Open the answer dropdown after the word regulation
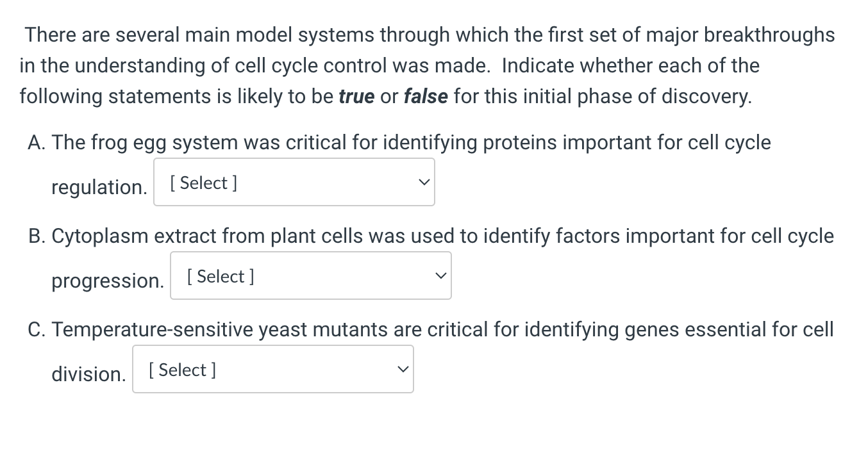Image resolution: width=868 pixels, height=451 pixels. 294,182
